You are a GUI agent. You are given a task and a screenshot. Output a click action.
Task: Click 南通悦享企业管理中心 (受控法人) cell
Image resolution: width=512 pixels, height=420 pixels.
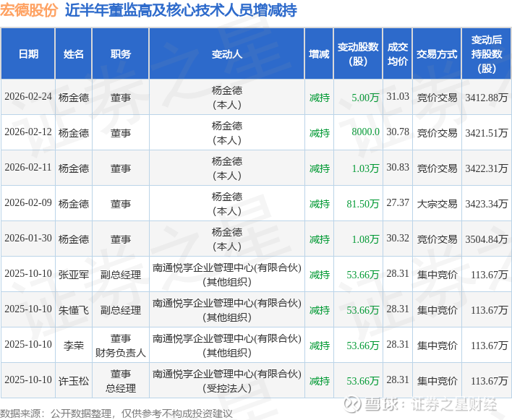pos(227,381)
